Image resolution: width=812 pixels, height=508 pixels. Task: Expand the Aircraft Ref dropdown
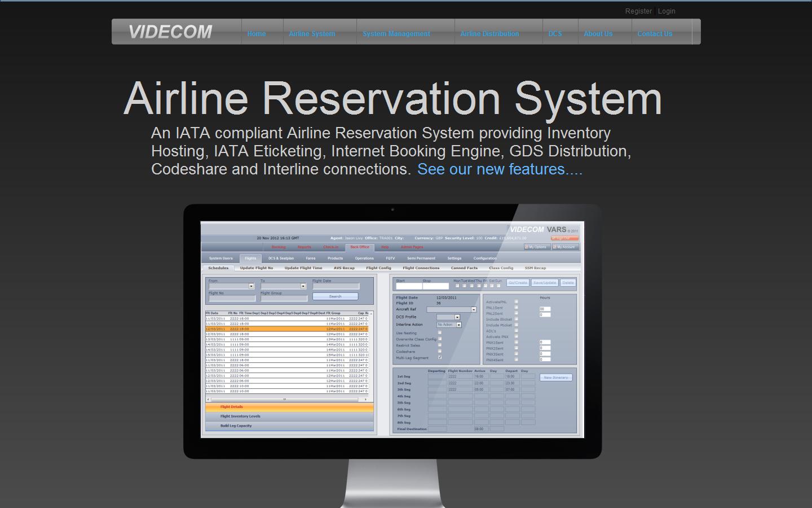pyautogui.click(x=473, y=309)
